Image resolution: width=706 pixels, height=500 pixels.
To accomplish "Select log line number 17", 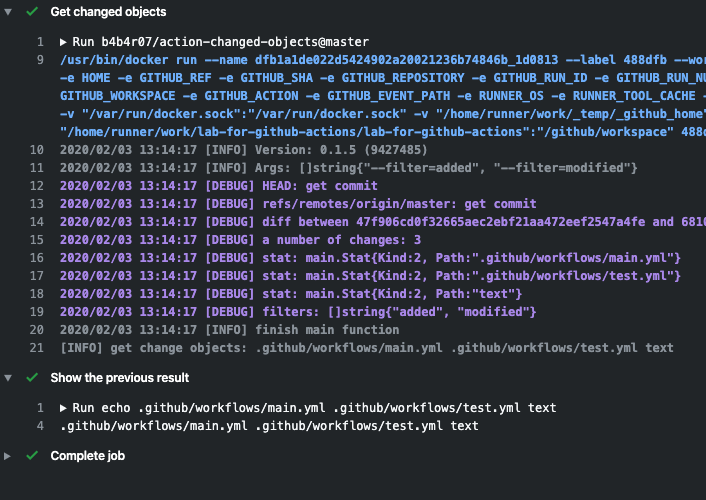I will click(37, 276).
